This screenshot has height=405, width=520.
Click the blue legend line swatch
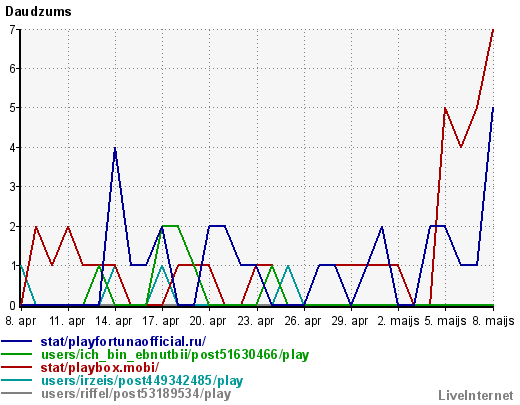17,341
